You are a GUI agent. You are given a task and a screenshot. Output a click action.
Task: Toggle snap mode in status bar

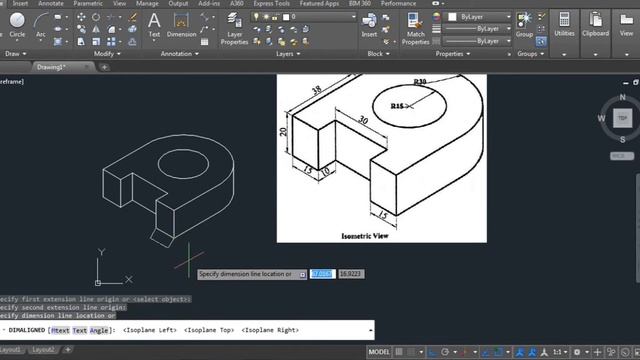[411, 352]
